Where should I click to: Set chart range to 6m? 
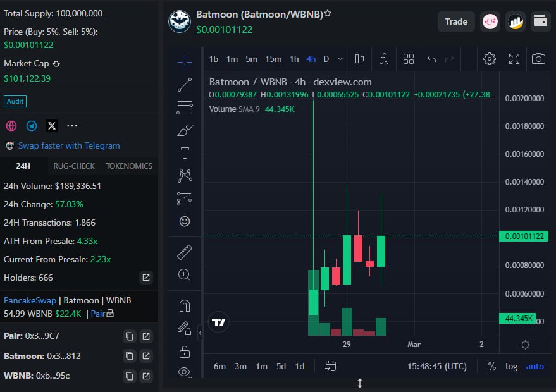[x=219, y=366]
